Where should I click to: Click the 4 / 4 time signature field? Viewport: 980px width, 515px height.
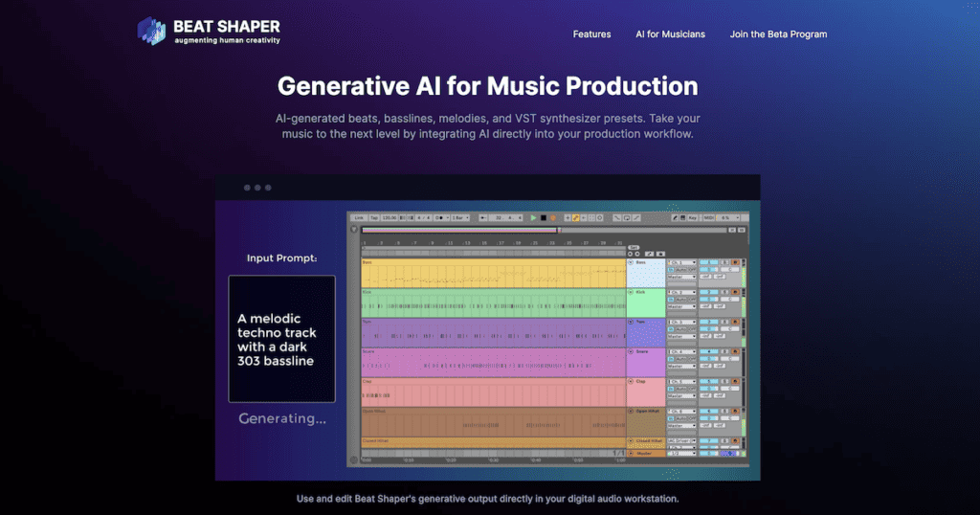point(424,217)
